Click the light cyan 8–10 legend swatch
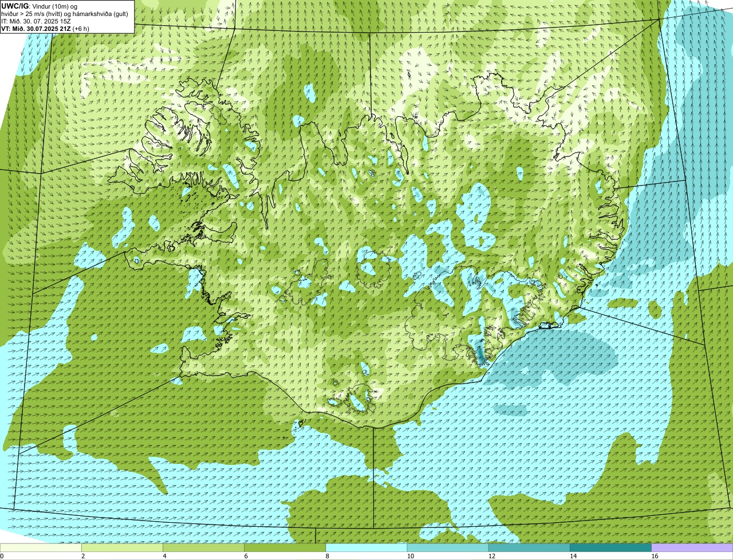The image size is (733, 560). [x=366, y=547]
